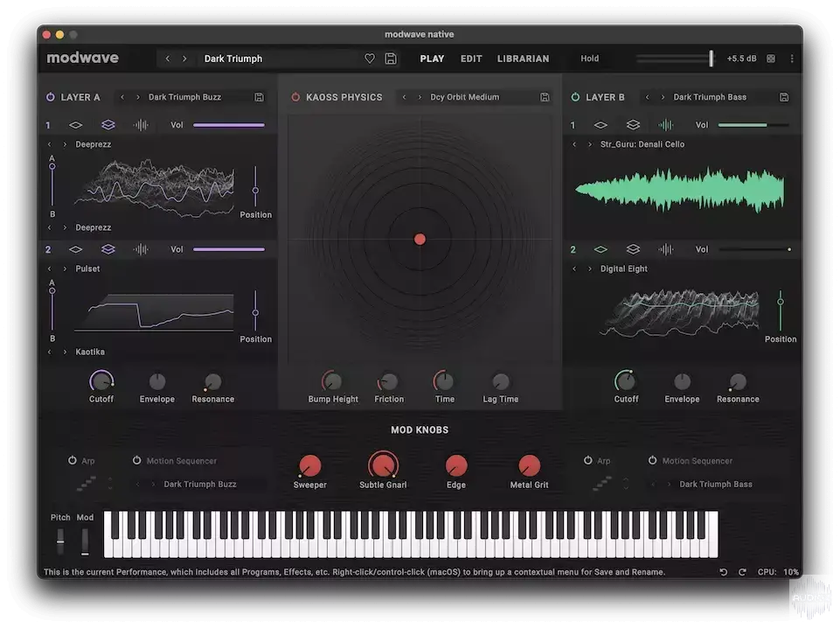Viewport: 840px width, 628px height.
Task: Click the Subtle Gnarl mod knob
Action: (383, 464)
